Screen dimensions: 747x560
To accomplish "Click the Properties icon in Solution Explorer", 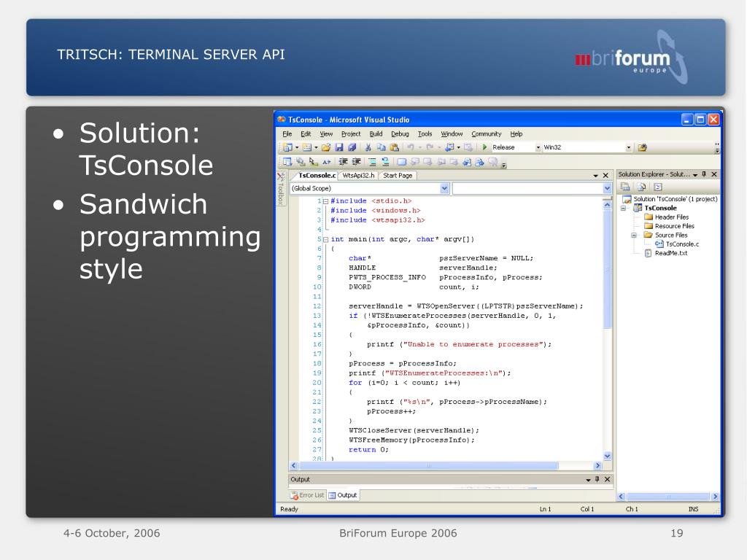I will point(625,187).
